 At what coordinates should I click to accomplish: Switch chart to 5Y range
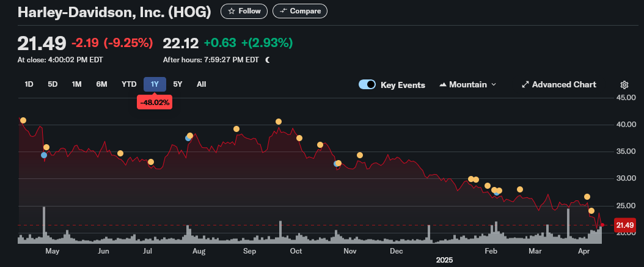point(177,84)
